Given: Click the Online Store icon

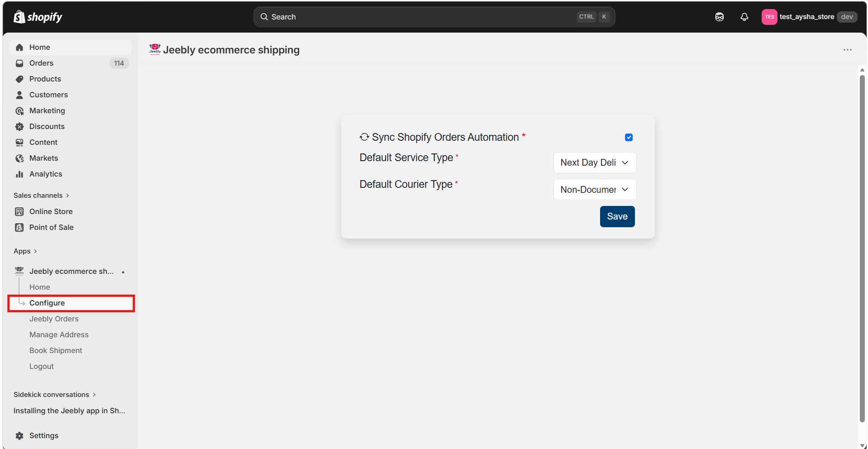Looking at the screenshot, I should [19, 211].
